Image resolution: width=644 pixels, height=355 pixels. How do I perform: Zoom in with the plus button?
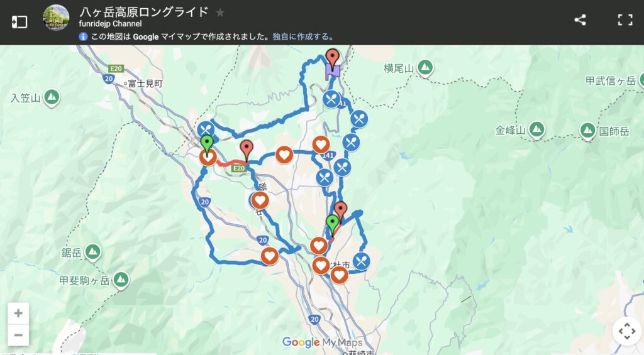coord(18,314)
